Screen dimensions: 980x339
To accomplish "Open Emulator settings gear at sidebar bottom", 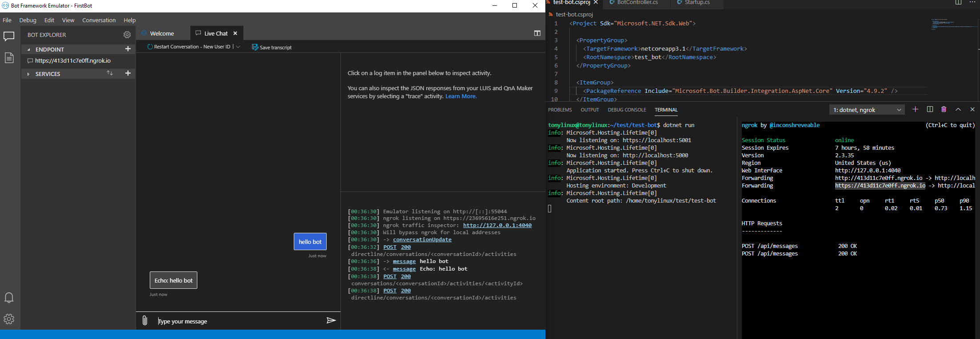I will pyautogui.click(x=9, y=319).
